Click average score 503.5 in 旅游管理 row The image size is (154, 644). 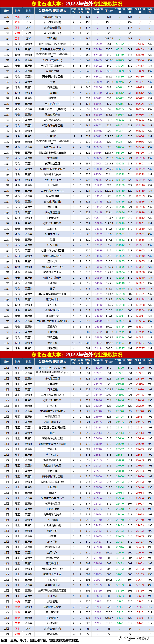coord(109,348)
